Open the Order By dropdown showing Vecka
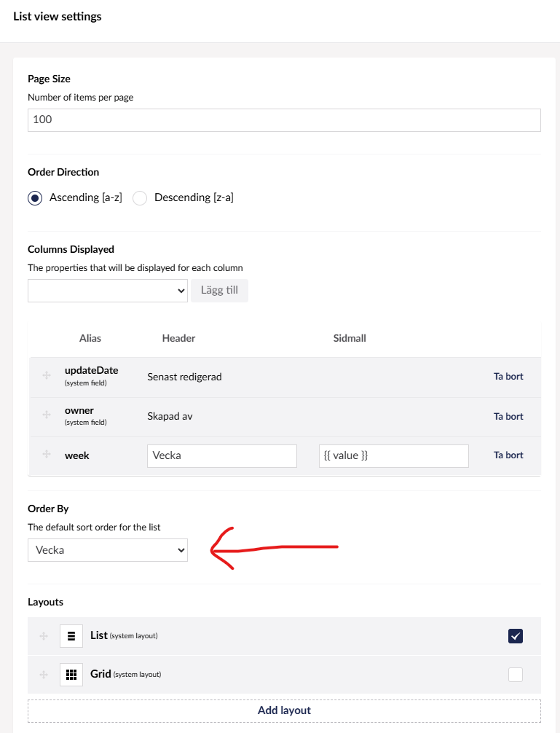The width and height of the screenshot is (560, 733). pyautogui.click(x=108, y=550)
